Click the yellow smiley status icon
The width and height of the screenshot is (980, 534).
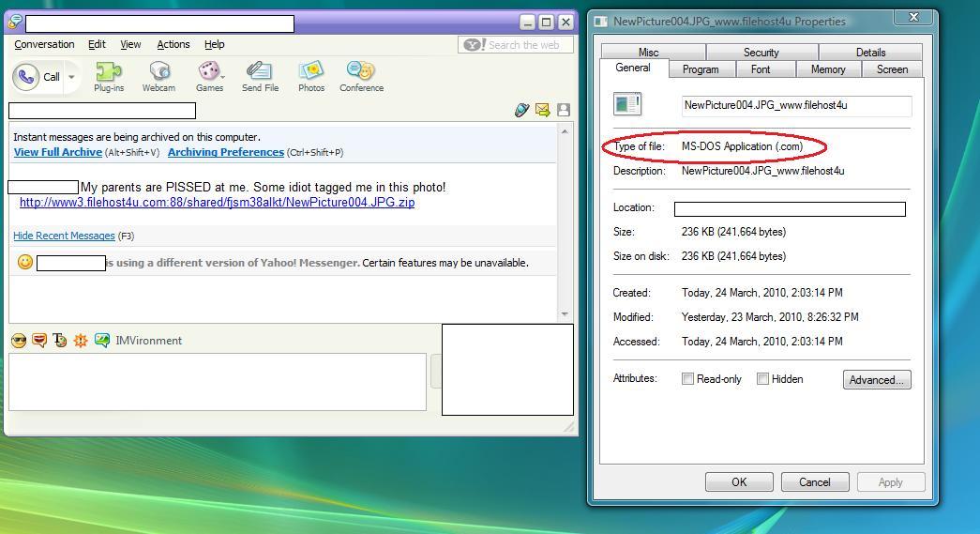[25, 262]
